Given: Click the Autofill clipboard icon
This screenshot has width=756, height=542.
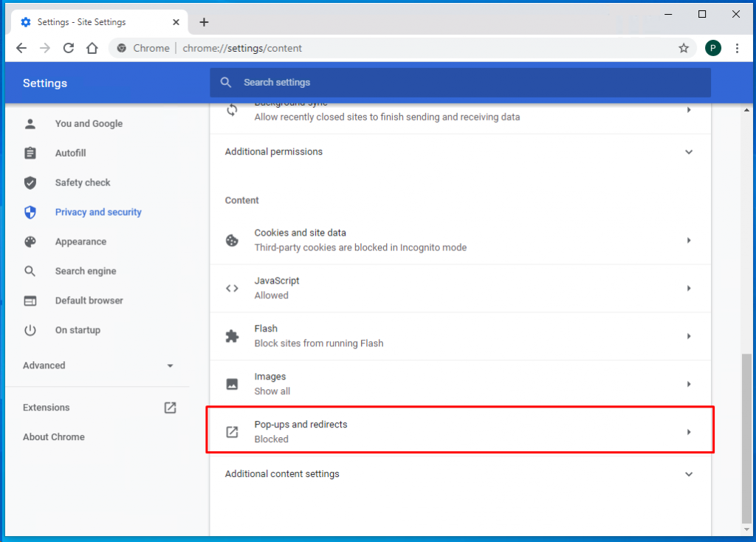Looking at the screenshot, I should 30,154.
